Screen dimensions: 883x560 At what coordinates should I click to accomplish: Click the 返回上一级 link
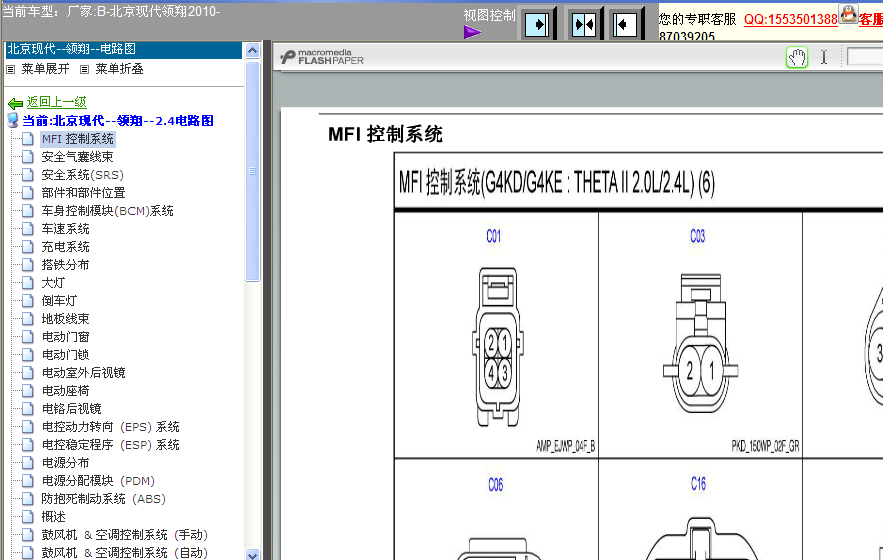(x=56, y=102)
